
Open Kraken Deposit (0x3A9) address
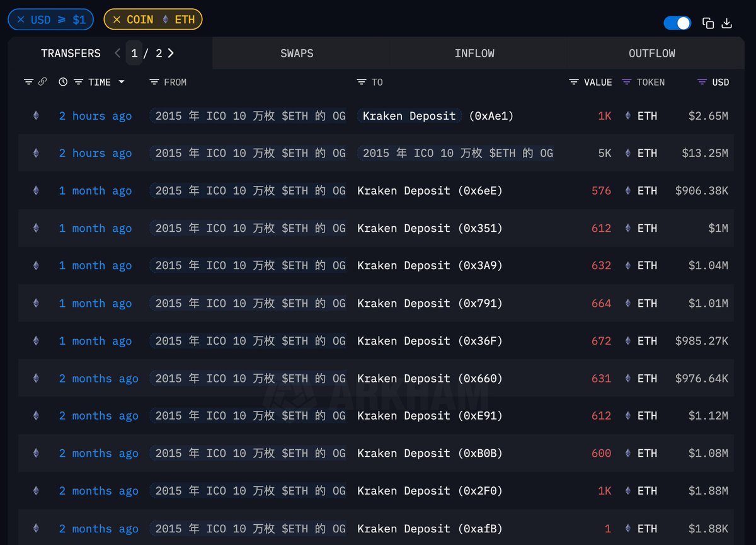tap(430, 266)
